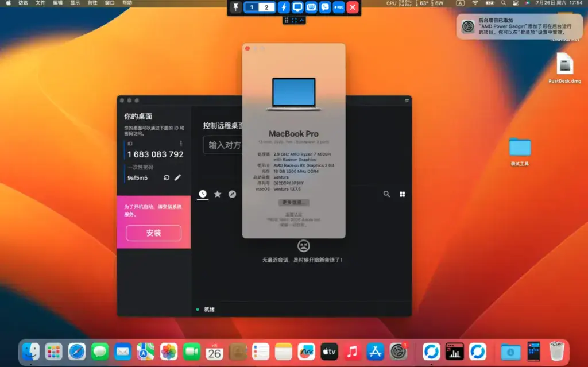Start recording with the REC button

[x=339, y=7]
